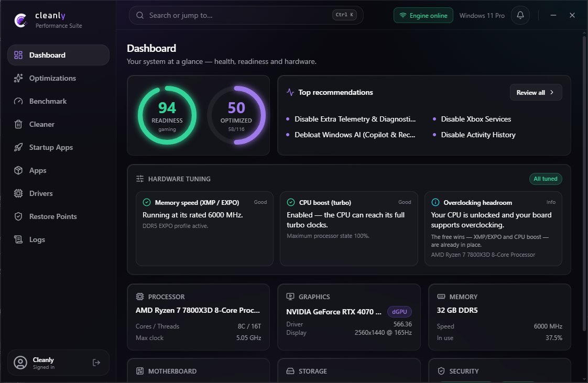
Task: Click the Processor chip icon
Action: [140, 297]
